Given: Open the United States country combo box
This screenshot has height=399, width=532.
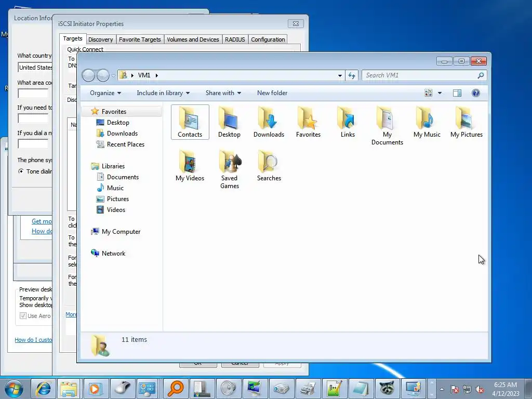Looking at the screenshot, I should pyautogui.click(x=35, y=68).
